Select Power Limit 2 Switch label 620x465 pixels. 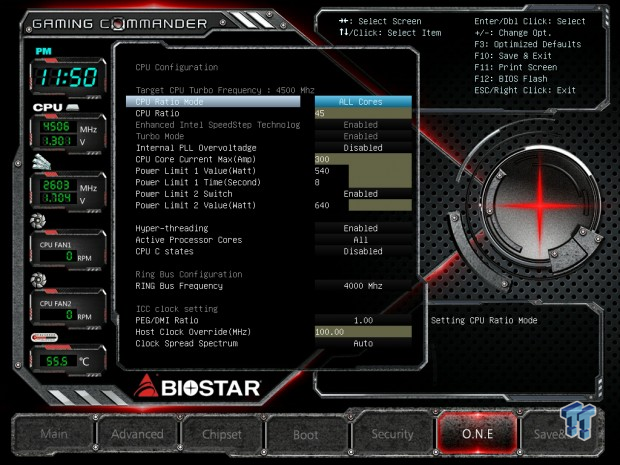[x=184, y=194]
